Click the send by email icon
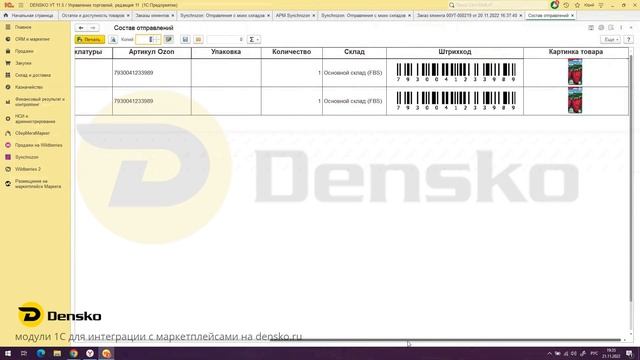This screenshot has width=640, height=360. pos(198,40)
